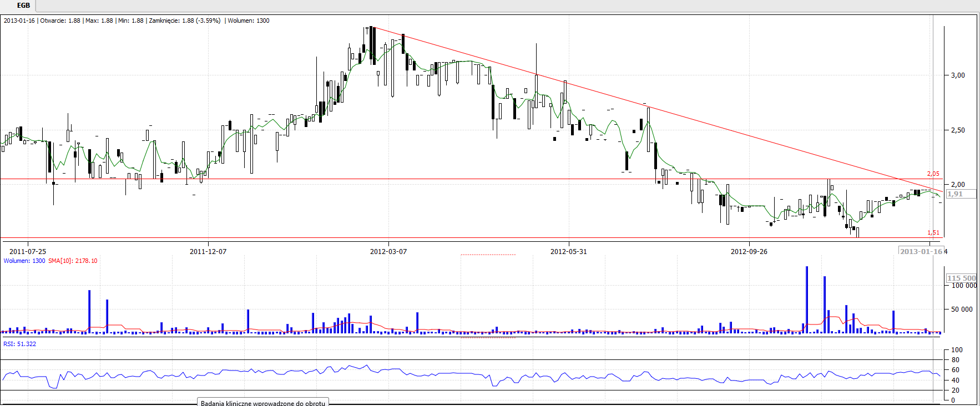
Task: Click the 'Badania kliniczne wprowadzone do obrotu' tooltip
Action: pyautogui.click(x=263, y=403)
